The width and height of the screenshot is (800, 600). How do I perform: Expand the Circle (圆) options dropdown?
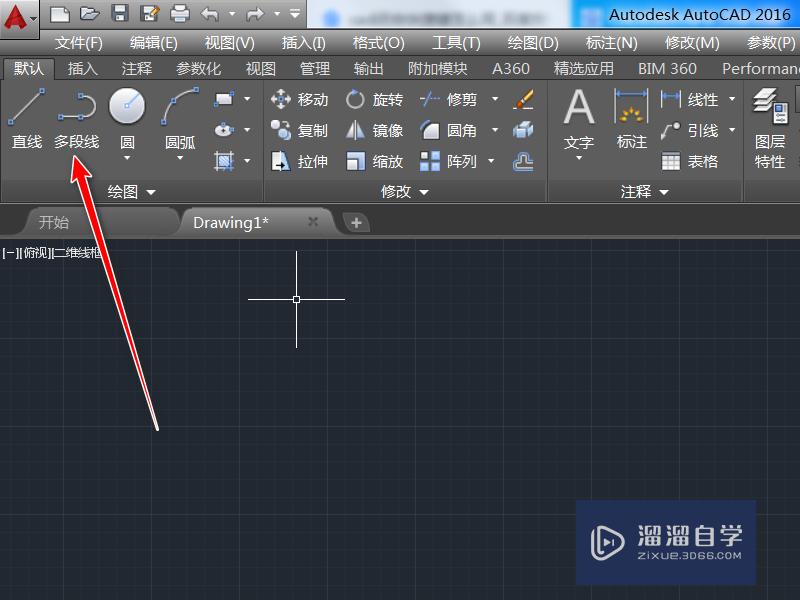(x=127, y=158)
